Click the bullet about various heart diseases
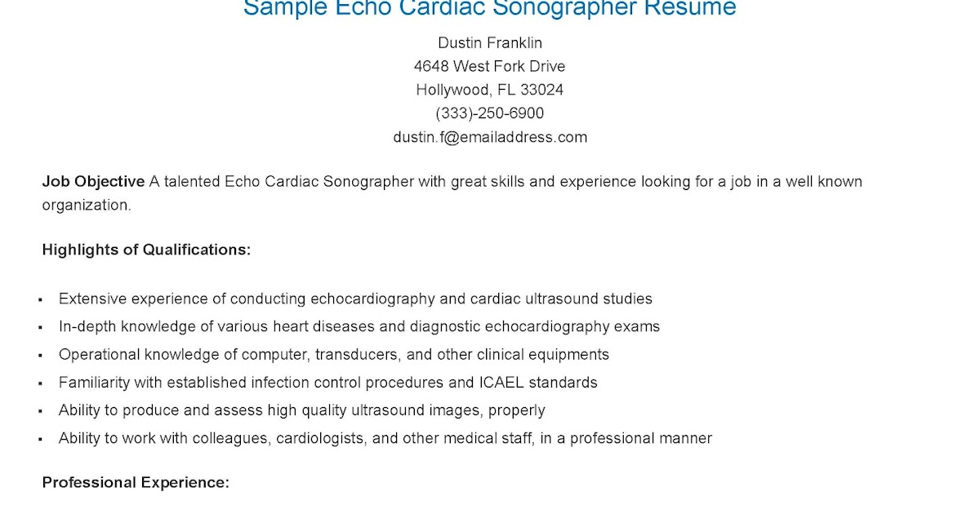The height and width of the screenshot is (514, 980). point(359,326)
